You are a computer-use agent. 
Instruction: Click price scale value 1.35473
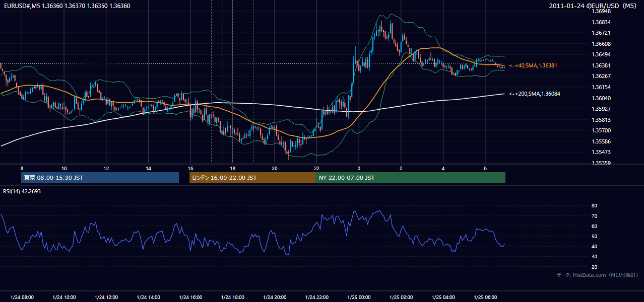click(x=601, y=152)
